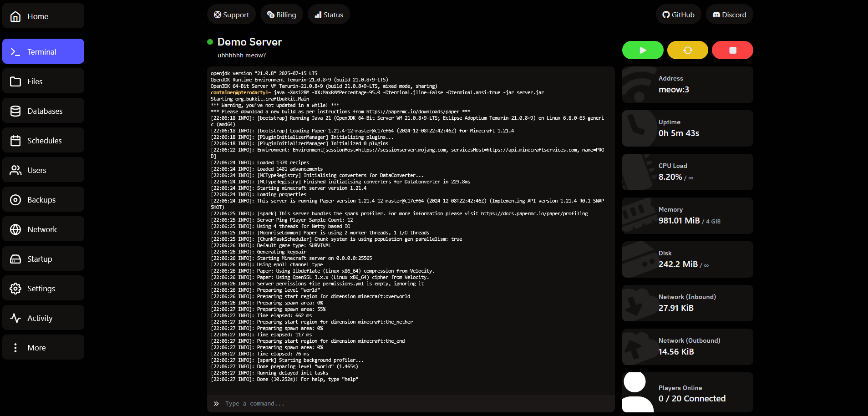
Task: Expand the More menu in sidebar
Action: point(43,348)
